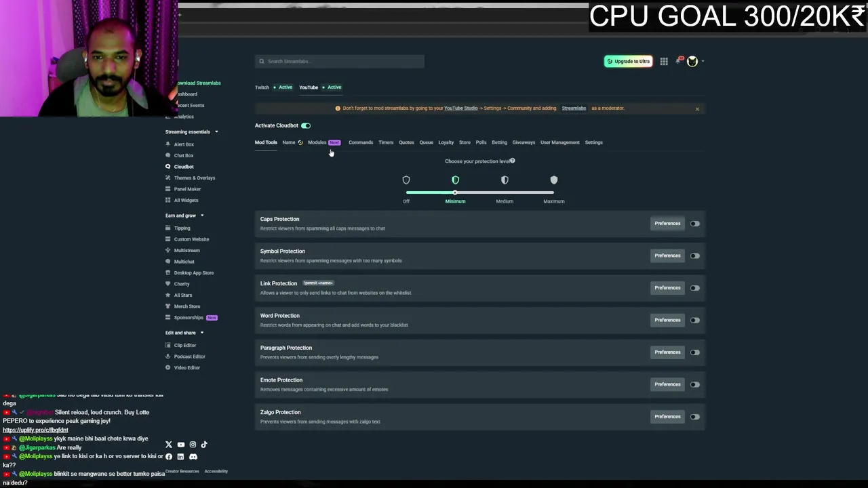Open the YouTube social icon in footer

click(181, 445)
